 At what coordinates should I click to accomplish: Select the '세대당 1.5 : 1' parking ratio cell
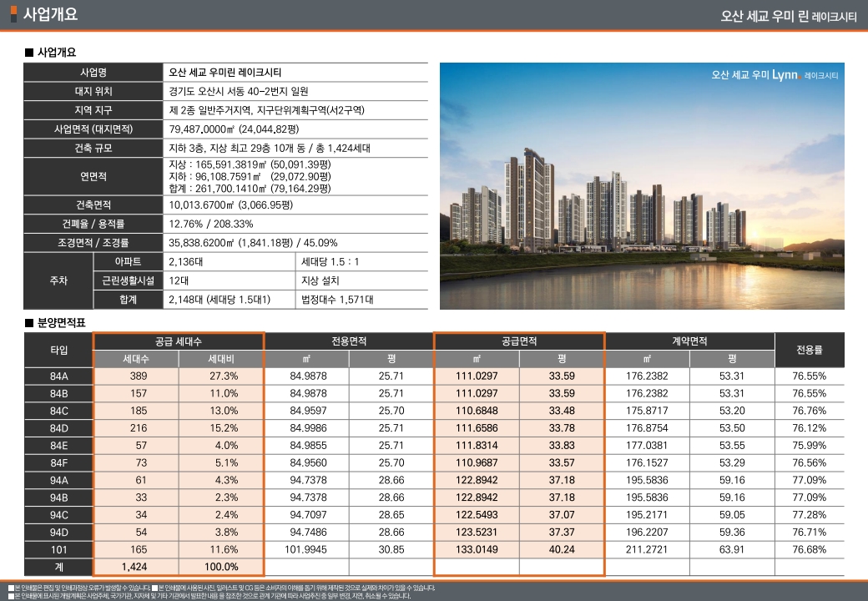pyautogui.click(x=330, y=262)
